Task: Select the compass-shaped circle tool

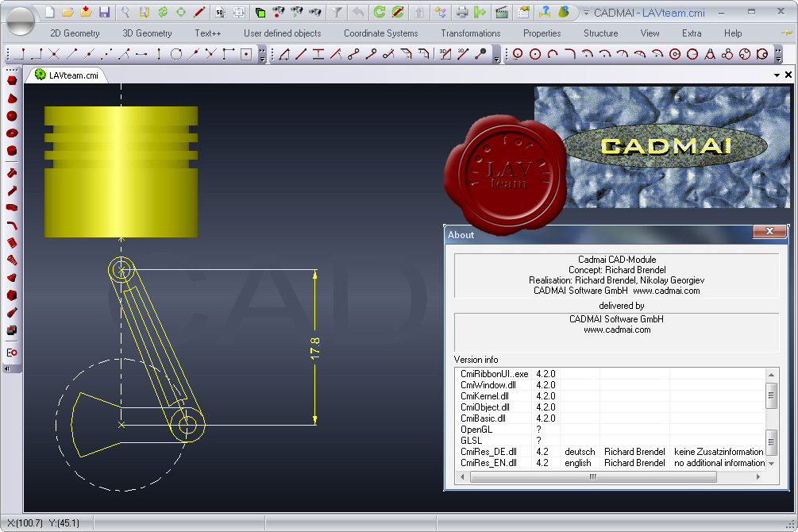Action: pos(710,54)
